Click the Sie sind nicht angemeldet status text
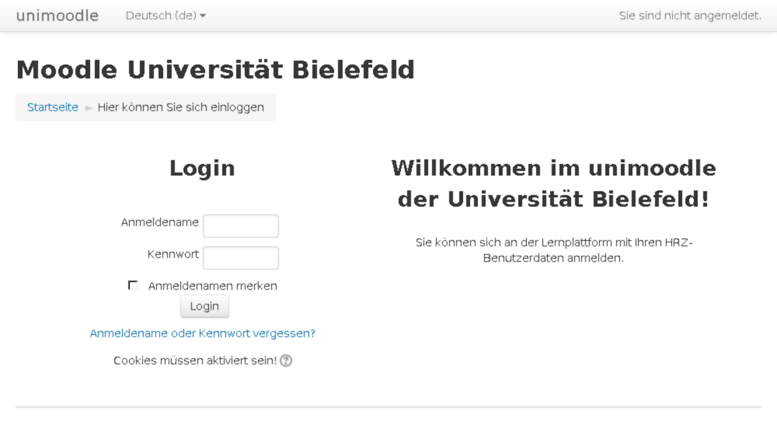 click(690, 16)
